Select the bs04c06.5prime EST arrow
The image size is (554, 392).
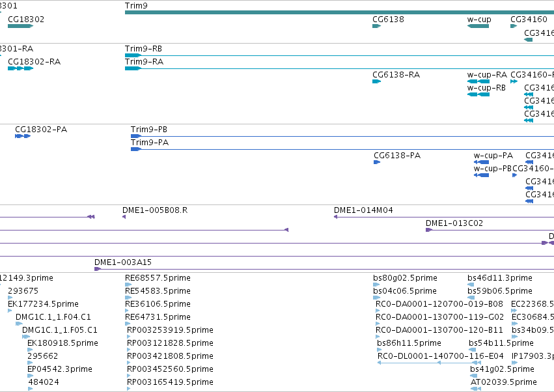[376, 298]
